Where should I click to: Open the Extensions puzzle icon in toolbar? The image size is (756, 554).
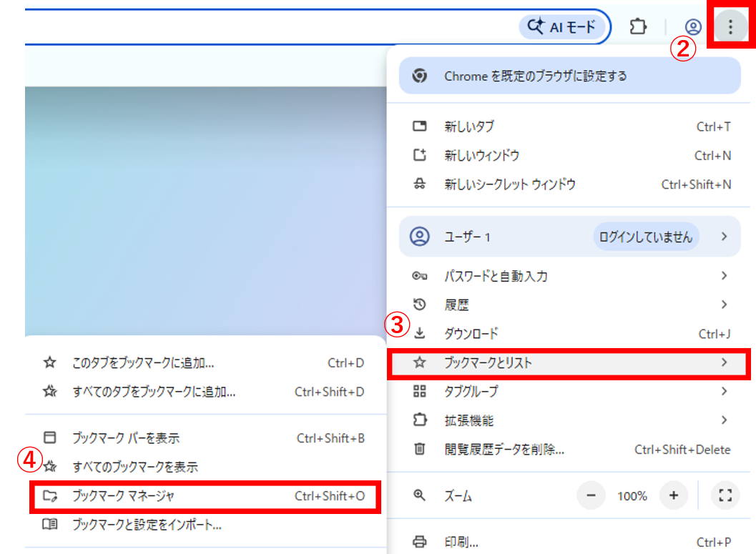pos(637,27)
